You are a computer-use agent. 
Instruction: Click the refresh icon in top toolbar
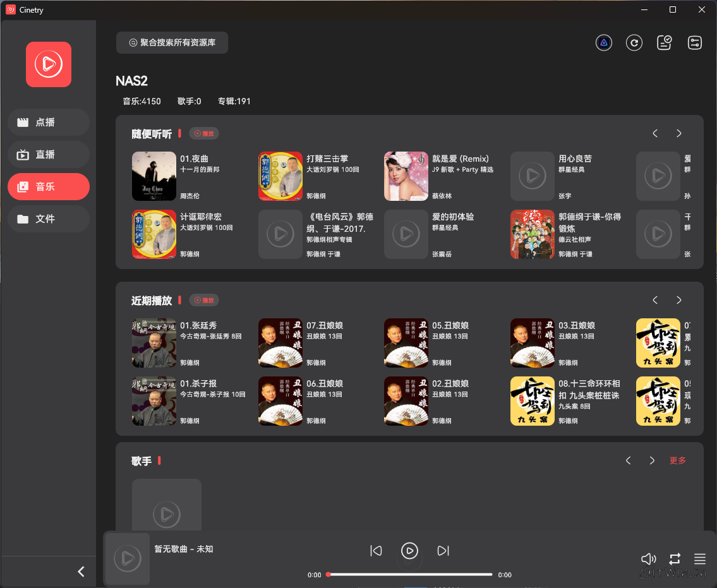(x=634, y=43)
